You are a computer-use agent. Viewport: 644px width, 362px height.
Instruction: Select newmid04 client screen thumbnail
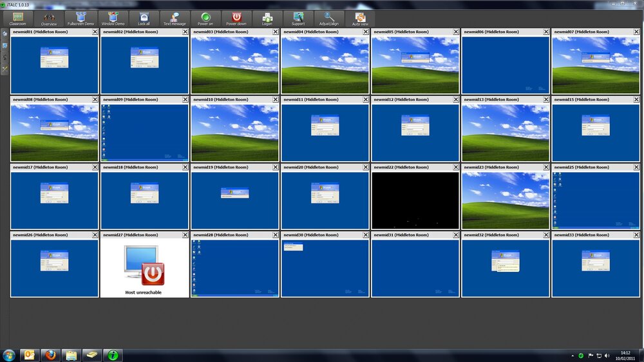click(325, 65)
